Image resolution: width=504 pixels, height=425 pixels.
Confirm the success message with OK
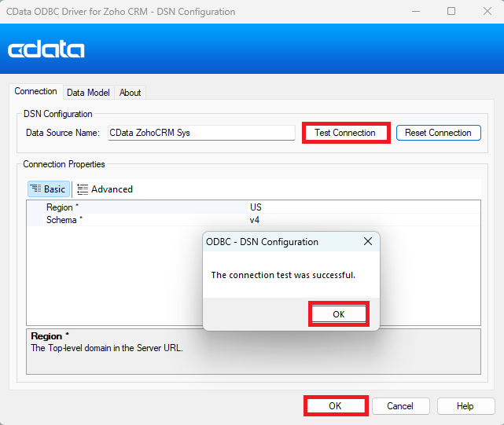pyautogui.click(x=339, y=314)
